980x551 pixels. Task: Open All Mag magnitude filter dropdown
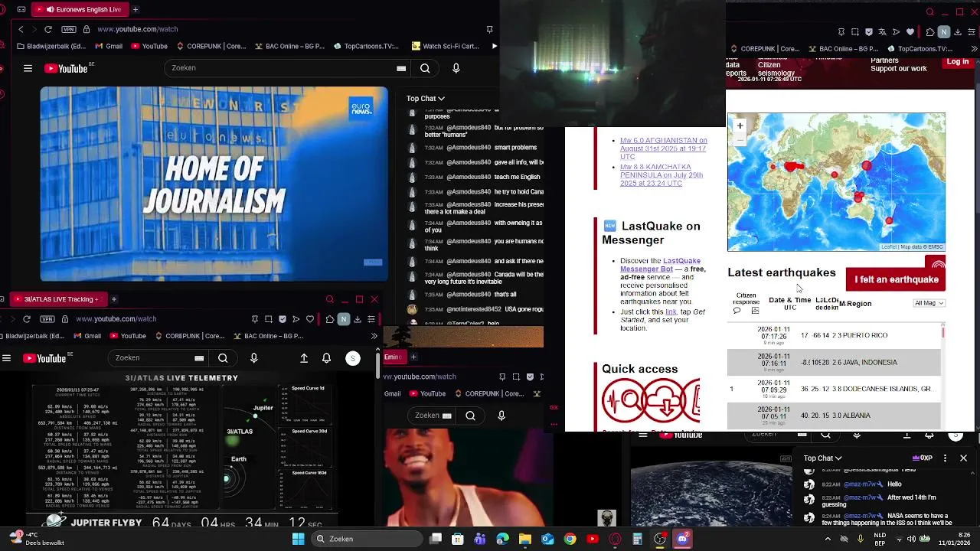[929, 303]
